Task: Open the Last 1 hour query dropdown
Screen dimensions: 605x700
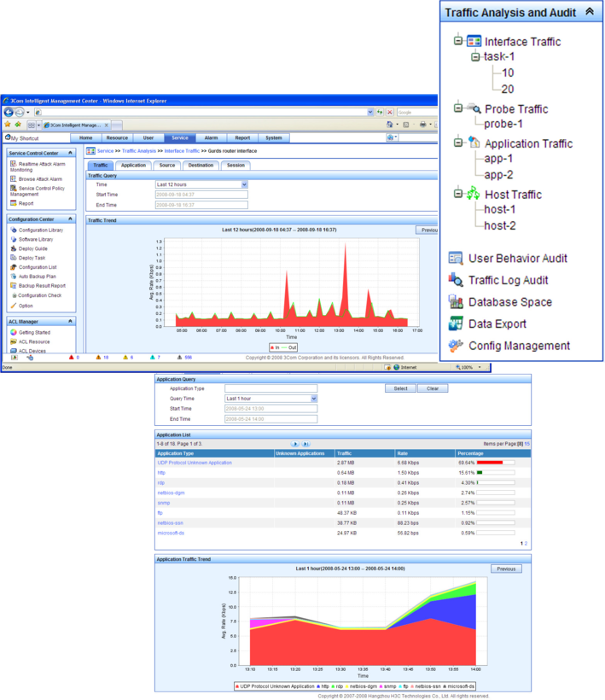Action: coord(314,398)
